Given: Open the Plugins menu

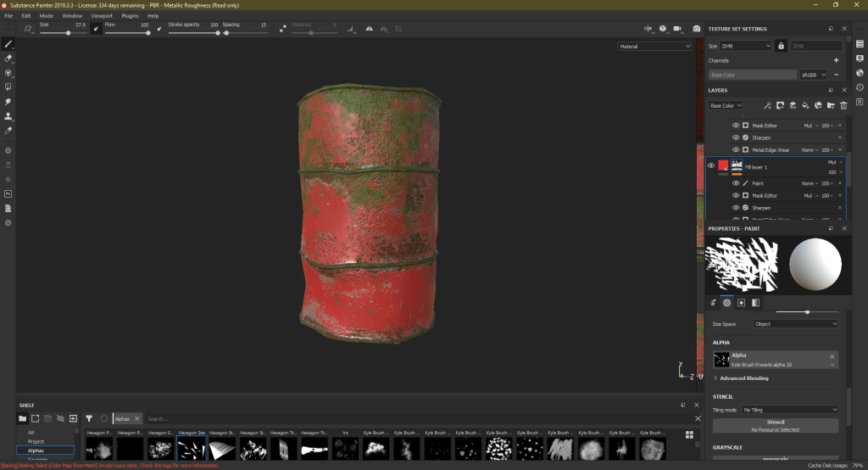Looking at the screenshot, I should click(x=130, y=15).
